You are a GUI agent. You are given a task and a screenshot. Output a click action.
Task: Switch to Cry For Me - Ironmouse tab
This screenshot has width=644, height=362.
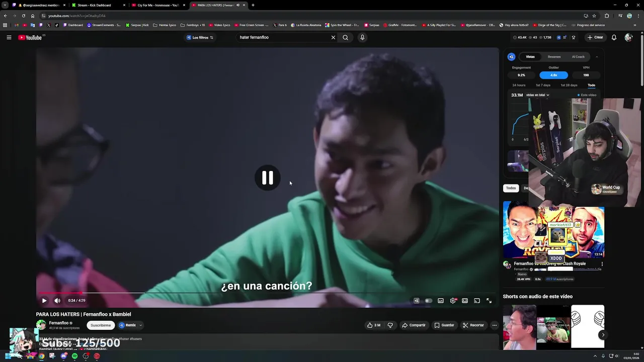click(158, 5)
